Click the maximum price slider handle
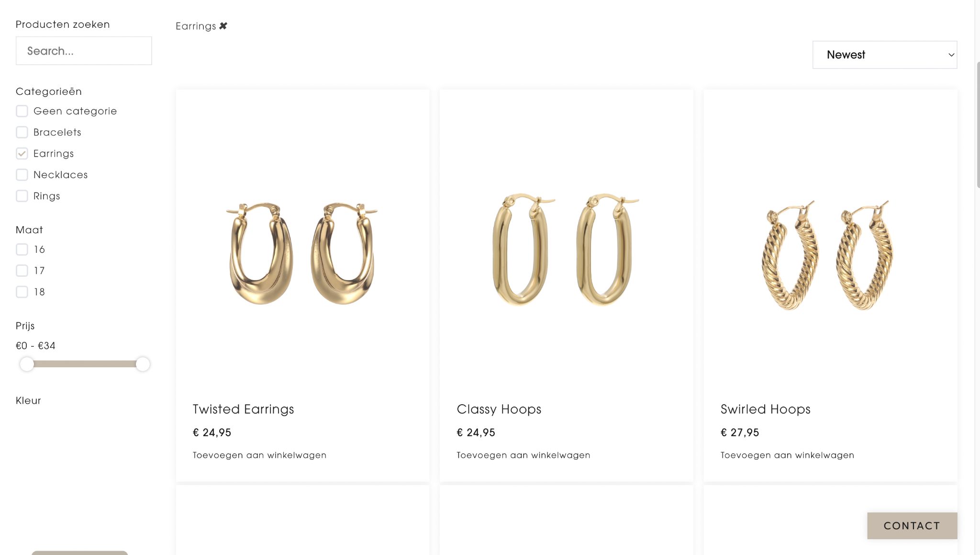980x555 pixels. [143, 364]
